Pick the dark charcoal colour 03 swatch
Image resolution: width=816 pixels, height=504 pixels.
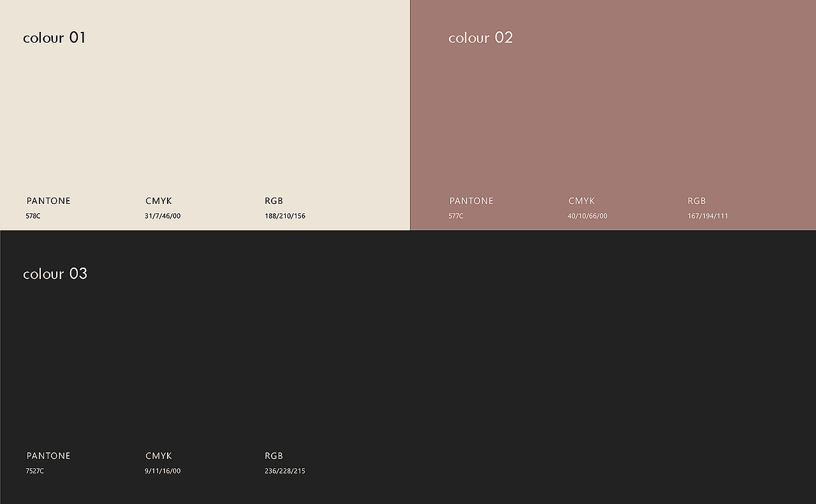[408, 367]
